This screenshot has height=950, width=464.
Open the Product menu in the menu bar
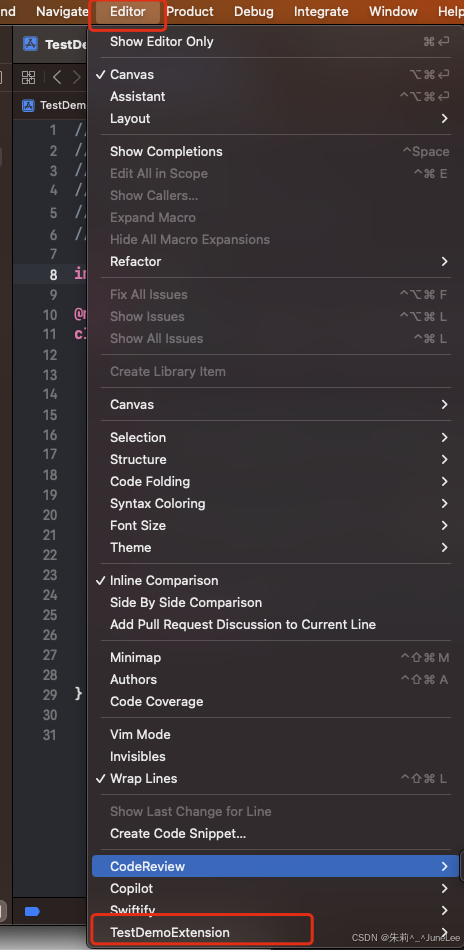(190, 12)
